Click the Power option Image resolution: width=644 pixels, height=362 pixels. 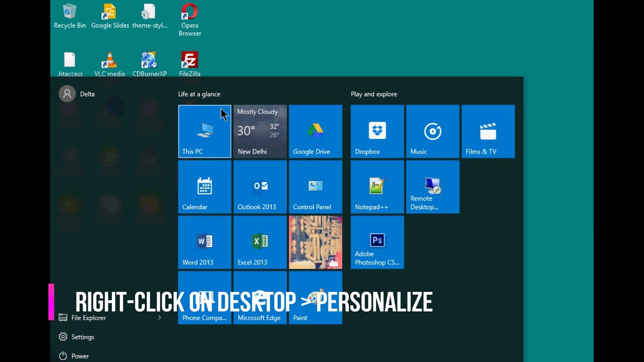click(78, 356)
